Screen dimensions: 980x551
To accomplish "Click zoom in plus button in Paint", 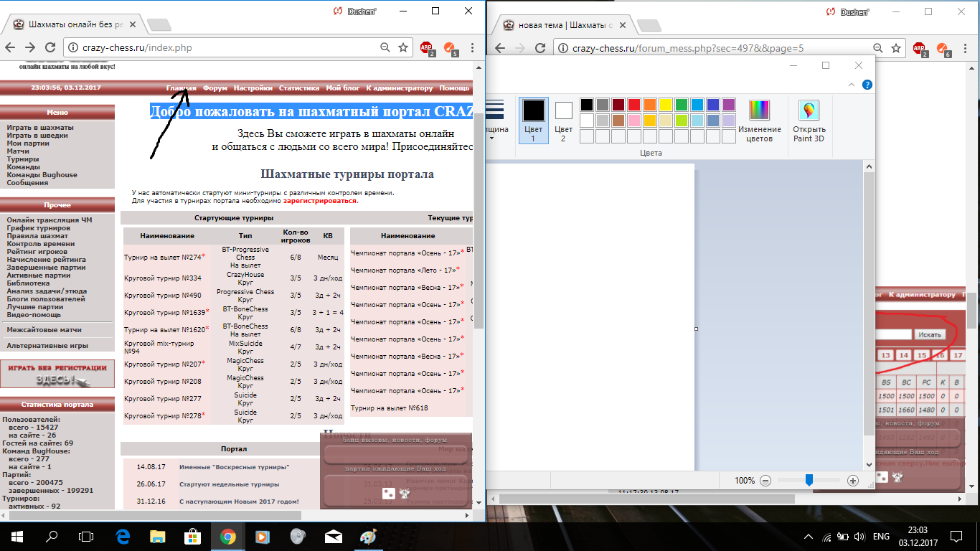I will pyautogui.click(x=853, y=481).
